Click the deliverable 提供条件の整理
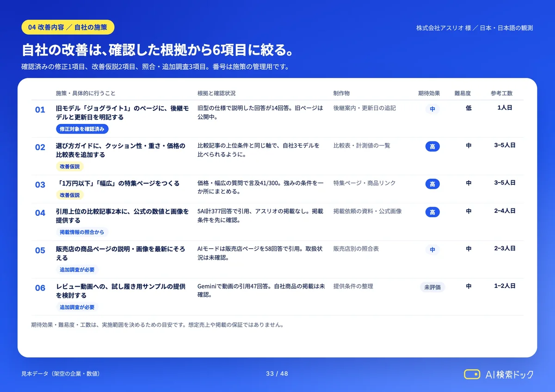Screen dimensions: 555x392 pyautogui.click(x=353, y=286)
